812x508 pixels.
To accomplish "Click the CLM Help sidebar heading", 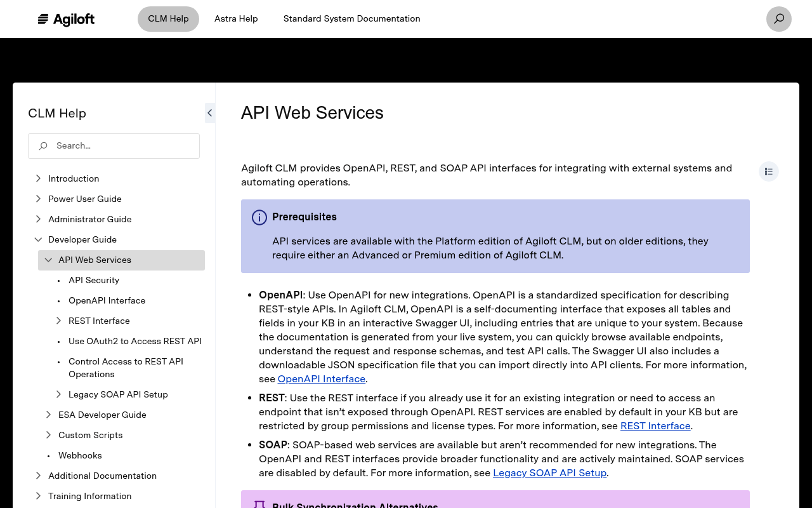I will (x=57, y=114).
